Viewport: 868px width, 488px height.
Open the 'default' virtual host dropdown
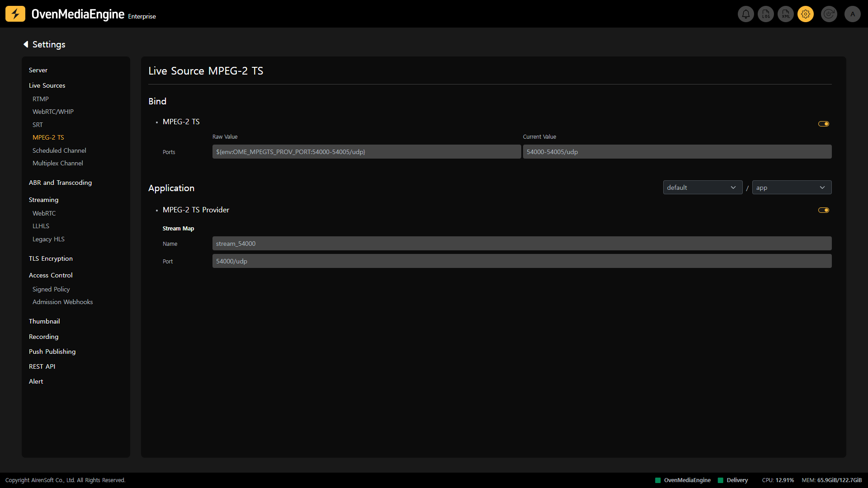point(702,188)
